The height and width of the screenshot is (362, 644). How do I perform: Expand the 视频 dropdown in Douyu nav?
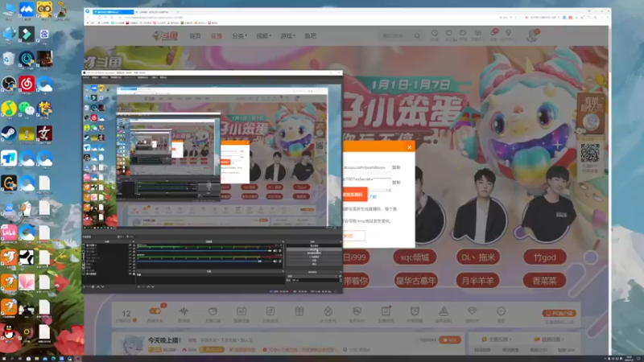click(x=264, y=35)
